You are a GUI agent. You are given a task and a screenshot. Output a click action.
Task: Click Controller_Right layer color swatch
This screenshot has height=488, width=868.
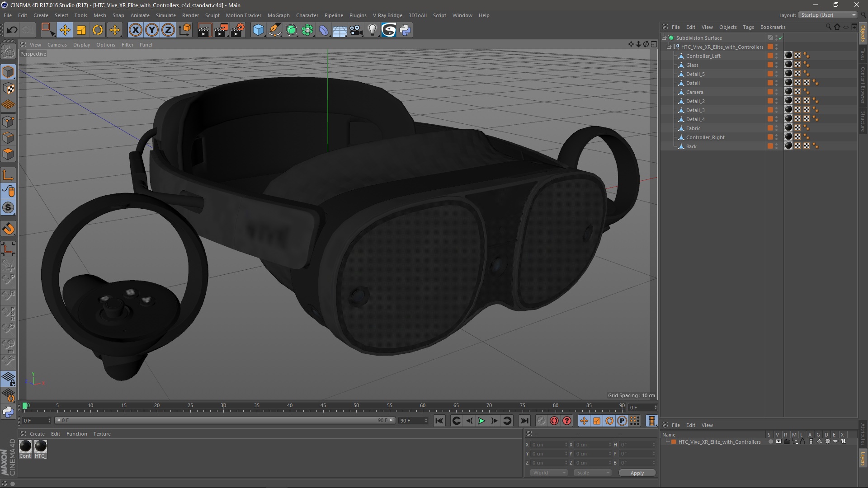770,137
